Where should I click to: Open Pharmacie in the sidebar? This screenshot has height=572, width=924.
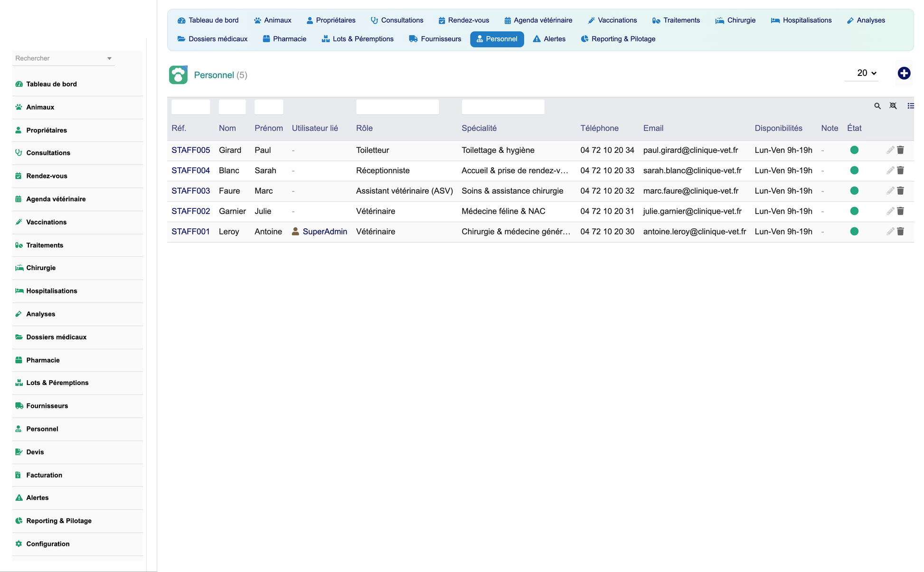click(x=43, y=360)
